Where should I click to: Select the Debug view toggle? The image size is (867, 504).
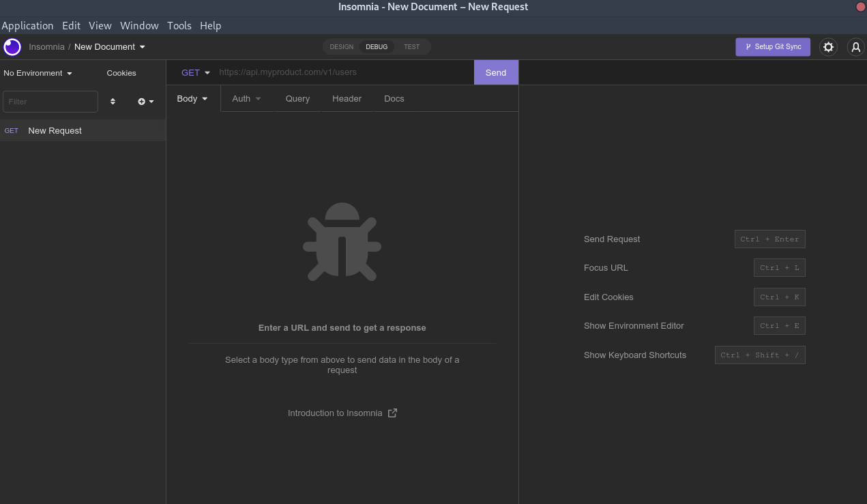point(377,47)
